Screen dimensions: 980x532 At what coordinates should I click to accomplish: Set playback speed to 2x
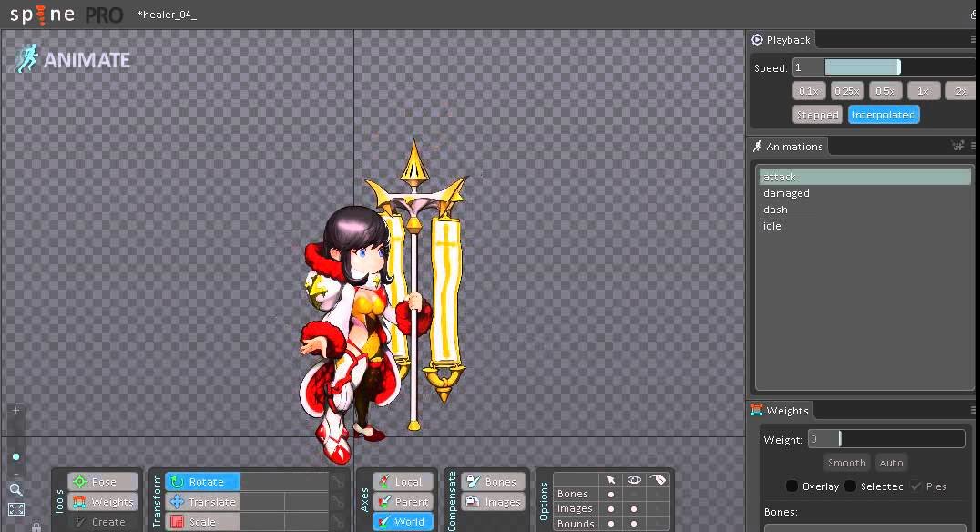pos(961,90)
